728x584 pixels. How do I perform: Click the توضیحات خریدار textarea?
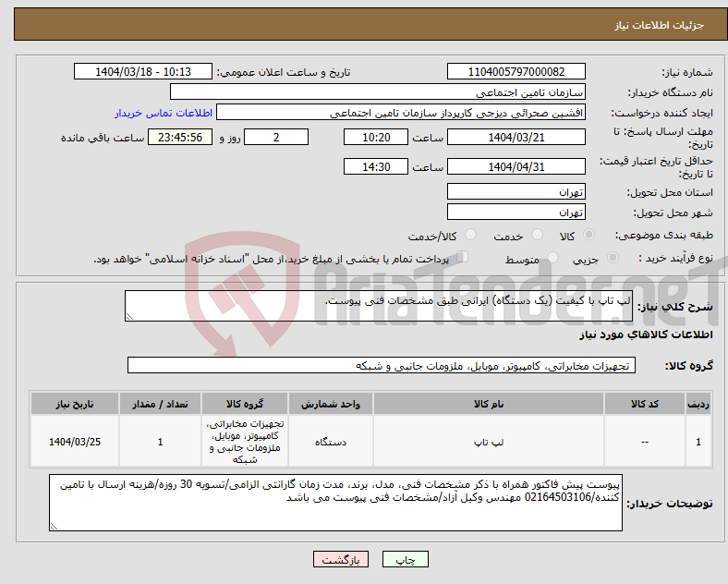pyautogui.click(x=335, y=503)
